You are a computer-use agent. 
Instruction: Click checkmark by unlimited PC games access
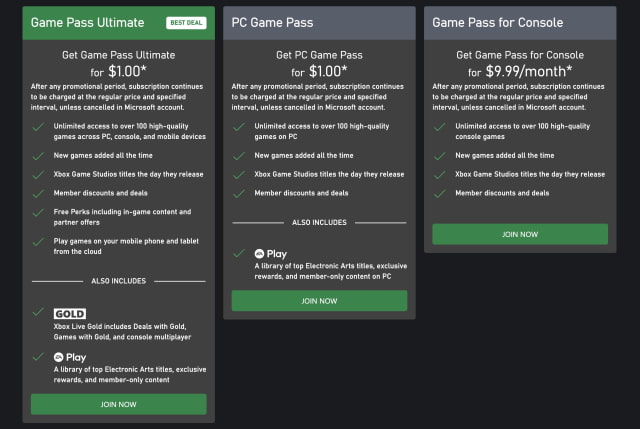[x=238, y=127]
